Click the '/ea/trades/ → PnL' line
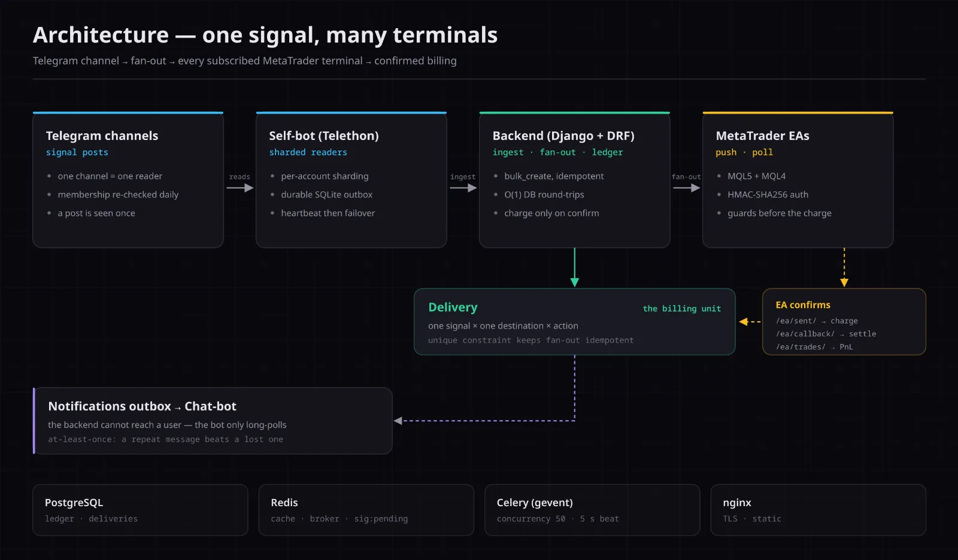Image resolution: width=958 pixels, height=560 pixels. pyautogui.click(x=814, y=347)
